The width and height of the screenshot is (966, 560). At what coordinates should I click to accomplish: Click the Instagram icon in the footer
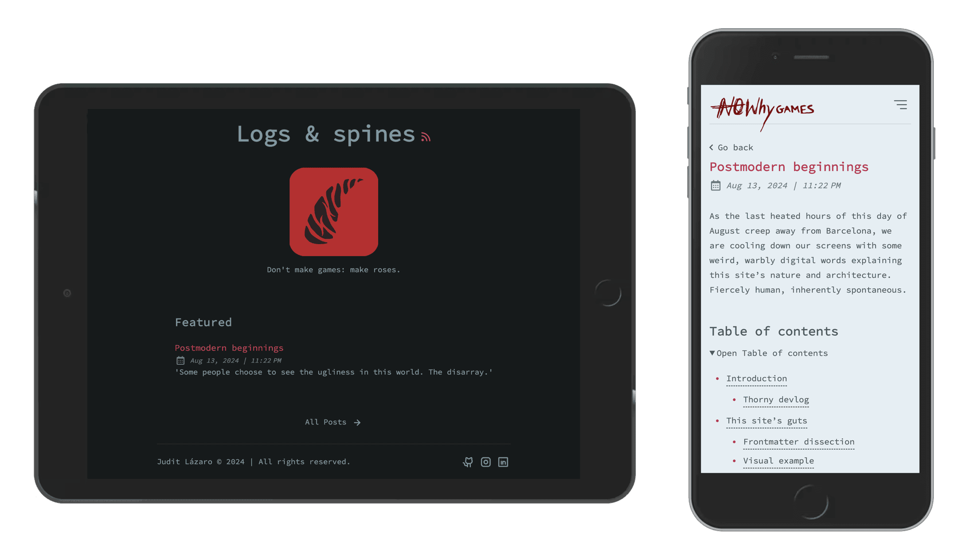[486, 461]
